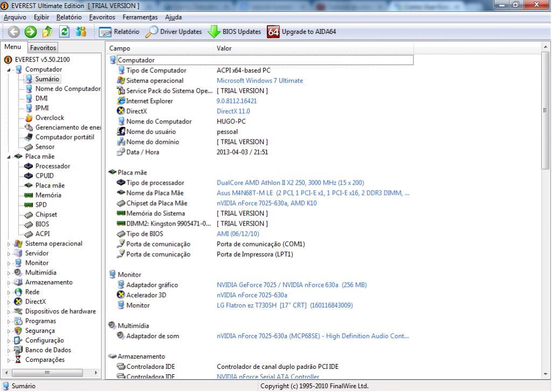Switch to the Menu tab

[x=13, y=47]
